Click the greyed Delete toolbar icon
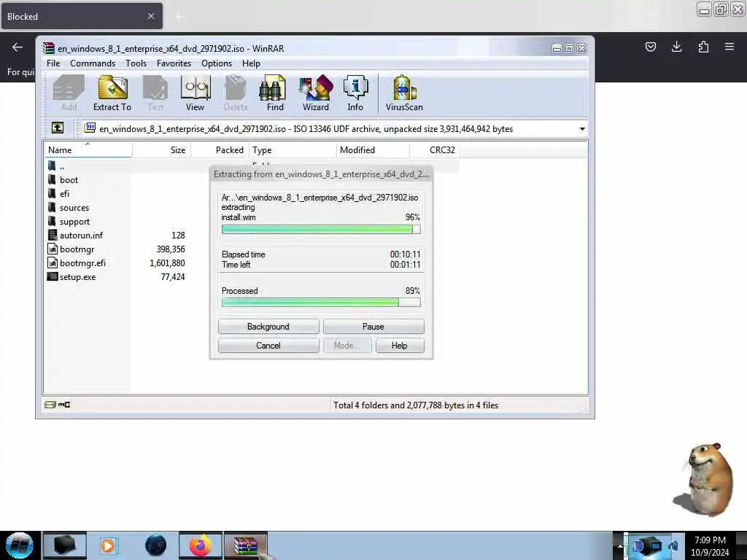Viewport: 747px width, 560px height. click(236, 93)
